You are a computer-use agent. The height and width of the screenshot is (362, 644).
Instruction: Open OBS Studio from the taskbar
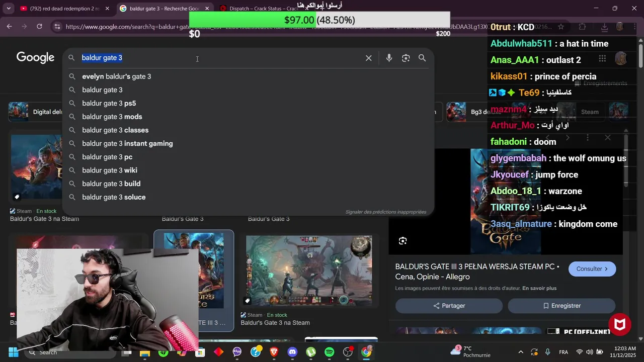(x=348, y=352)
